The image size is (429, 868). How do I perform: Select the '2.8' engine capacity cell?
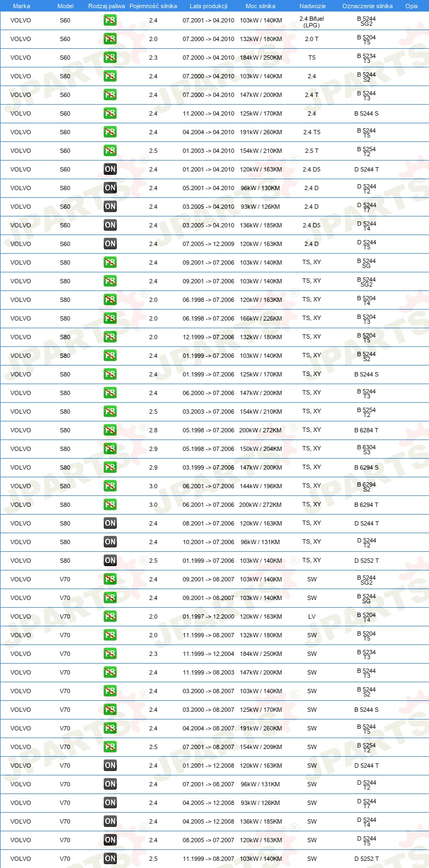click(x=153, y=430)
